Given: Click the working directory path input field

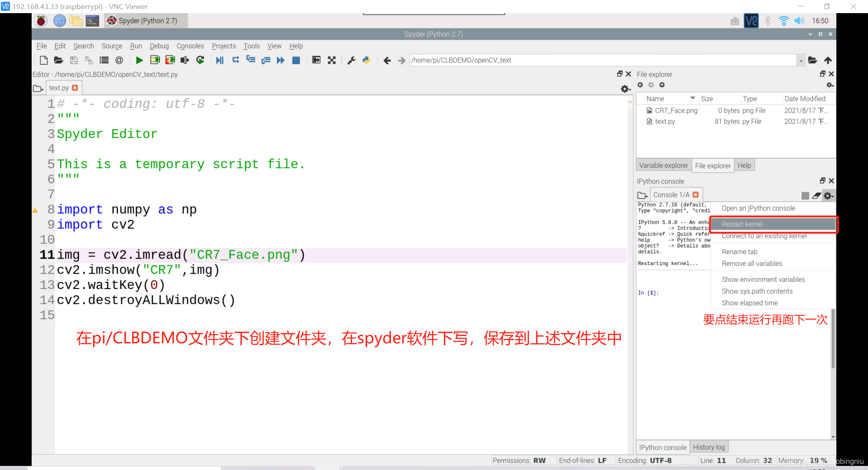Looking at the screenshot, I should pyautogui.click(x=603, y=60).
